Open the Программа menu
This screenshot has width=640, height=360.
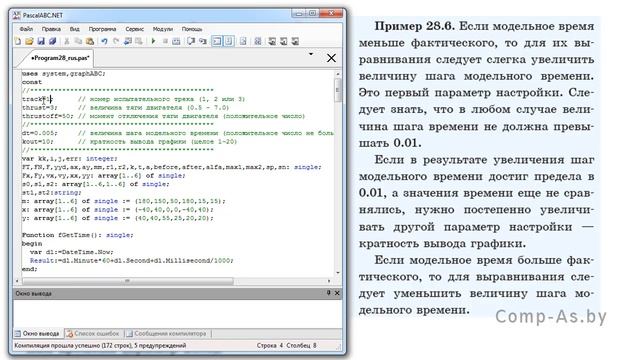point(102,29)
